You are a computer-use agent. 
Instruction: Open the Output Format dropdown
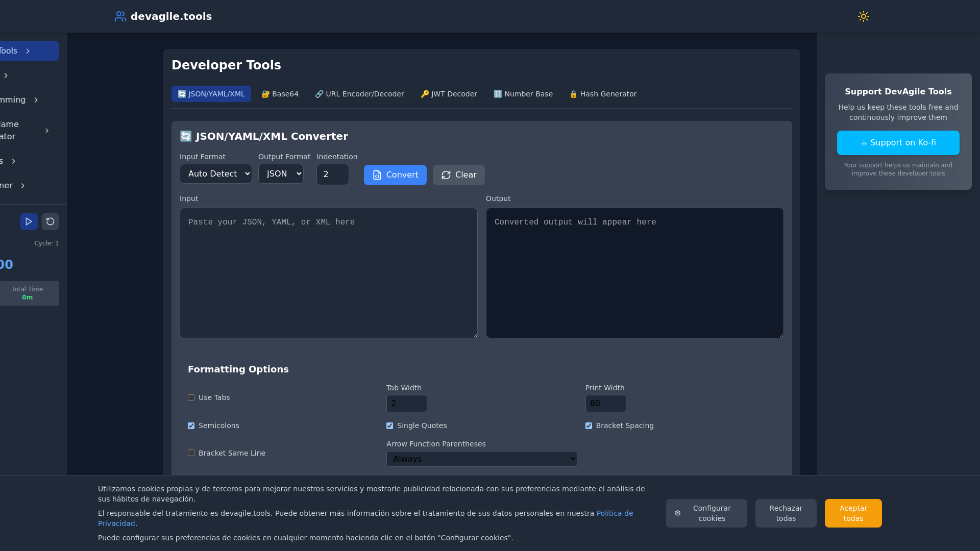coord(281,174)
